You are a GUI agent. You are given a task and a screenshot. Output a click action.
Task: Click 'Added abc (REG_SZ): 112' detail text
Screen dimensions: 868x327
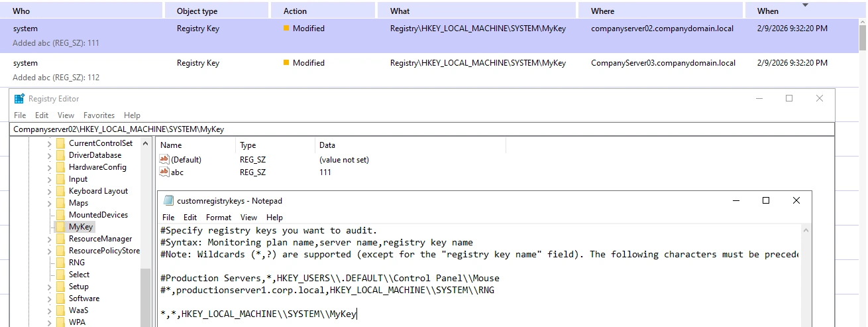[x=56, y=78]
